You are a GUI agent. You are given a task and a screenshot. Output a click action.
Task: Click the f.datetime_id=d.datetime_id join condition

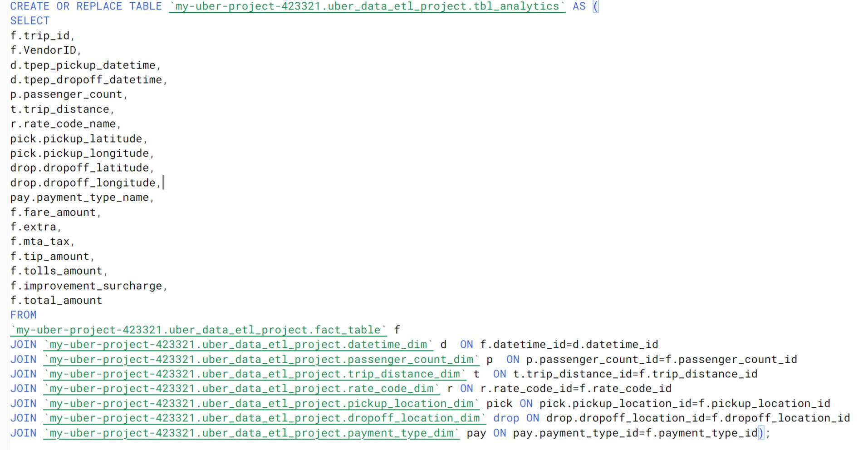coord(569,345)
